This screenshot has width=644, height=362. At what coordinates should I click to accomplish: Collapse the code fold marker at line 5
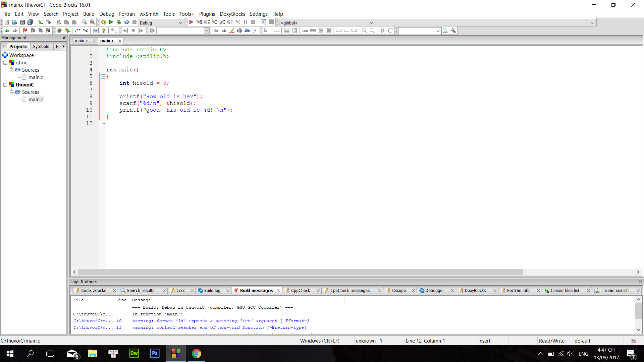103,76
